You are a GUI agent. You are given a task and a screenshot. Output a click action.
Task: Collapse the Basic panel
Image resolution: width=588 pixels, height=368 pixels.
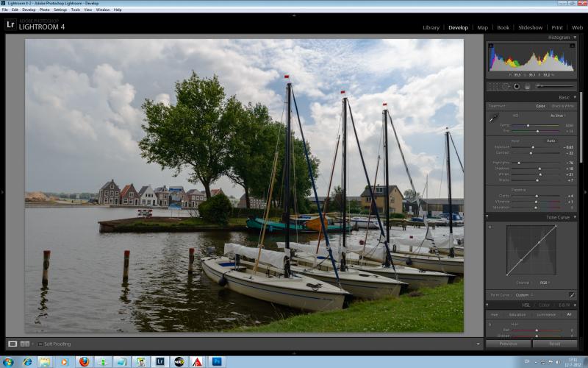click(x=575, y=98)
